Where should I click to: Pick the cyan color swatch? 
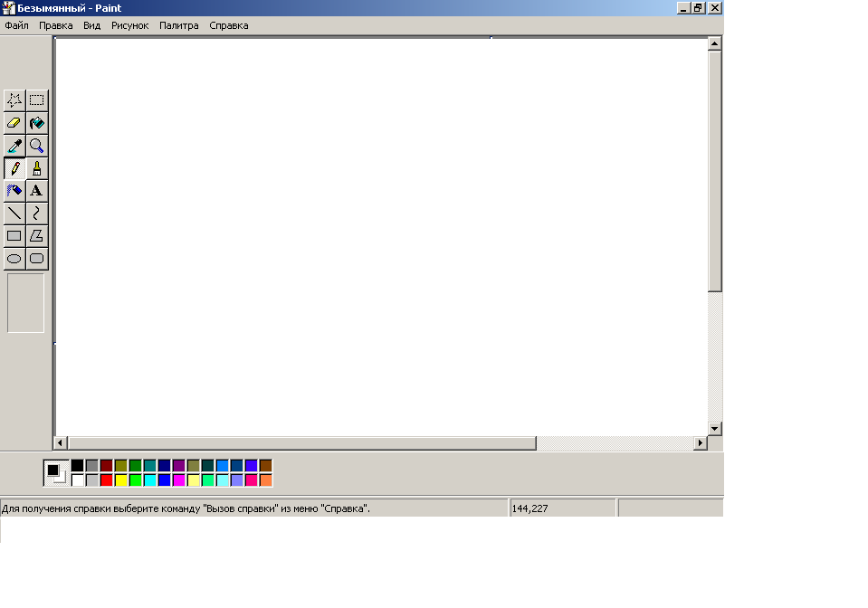click(150, 480)
